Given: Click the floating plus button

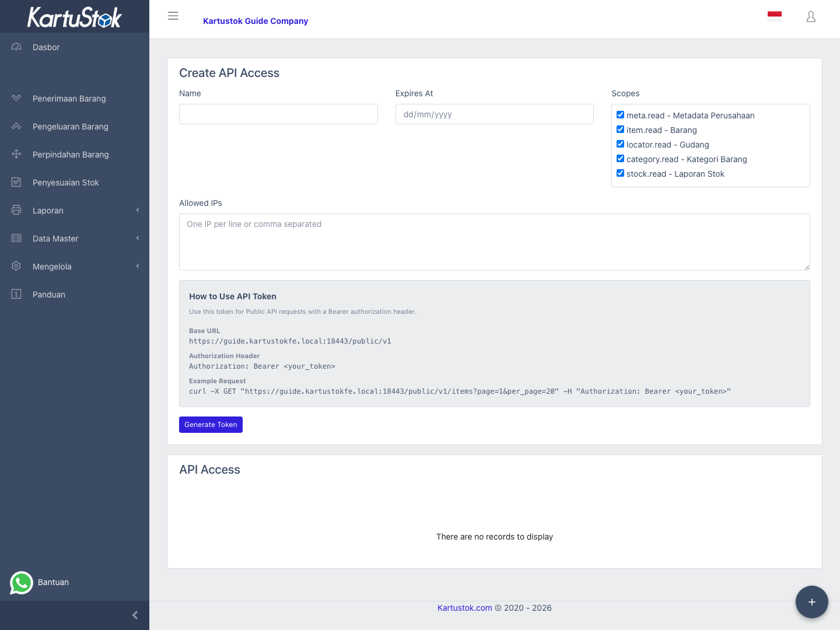Looking at the screenshot, I should (812, 602).
